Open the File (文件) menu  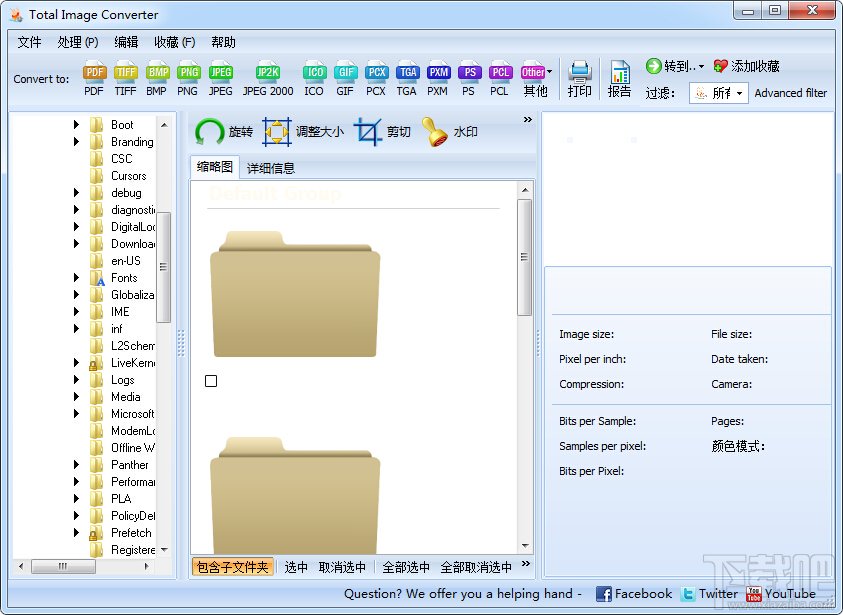click(x=29, y=42)
